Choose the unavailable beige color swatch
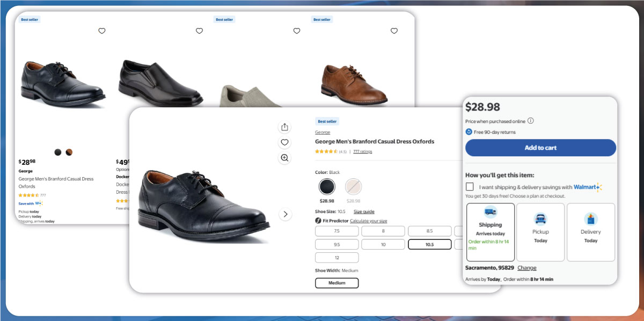 click(x=353, y=187)
